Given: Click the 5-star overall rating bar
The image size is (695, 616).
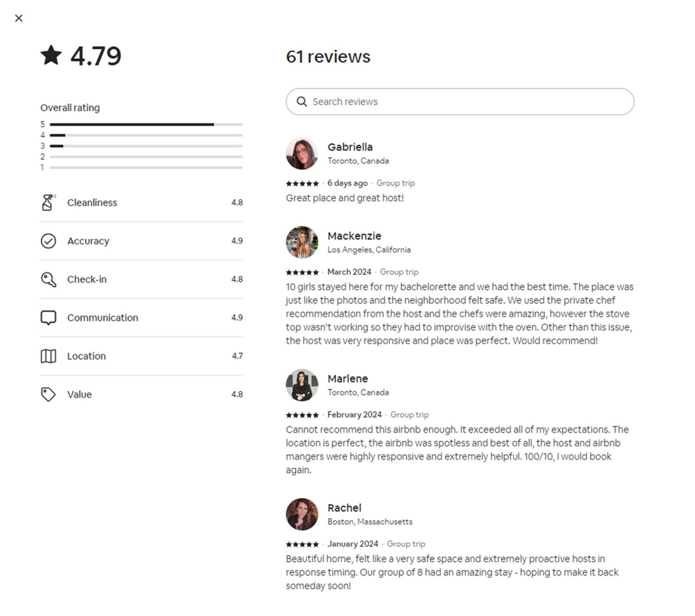Looking at the screenshot, I should coord(146,124).
